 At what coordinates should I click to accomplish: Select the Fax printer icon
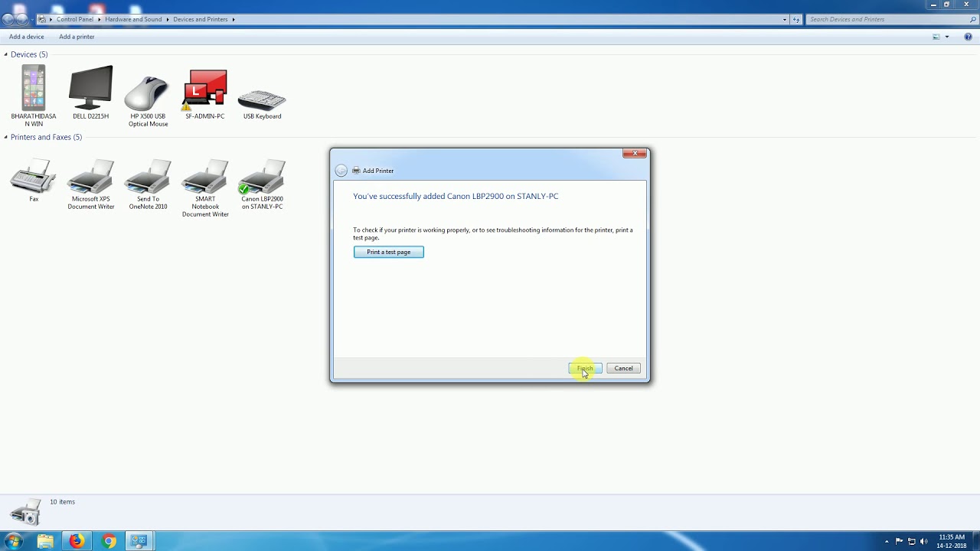[x=34, y=178]
